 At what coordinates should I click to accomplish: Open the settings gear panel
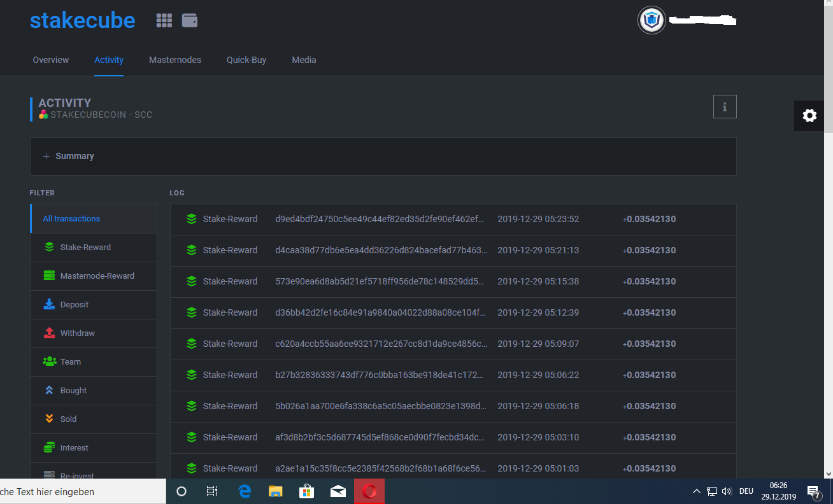click(809, 115)
